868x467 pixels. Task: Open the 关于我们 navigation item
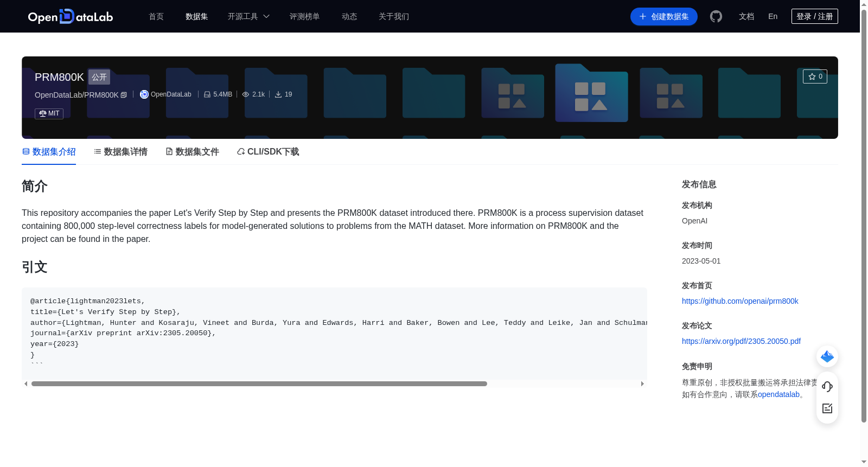point(394,16)
